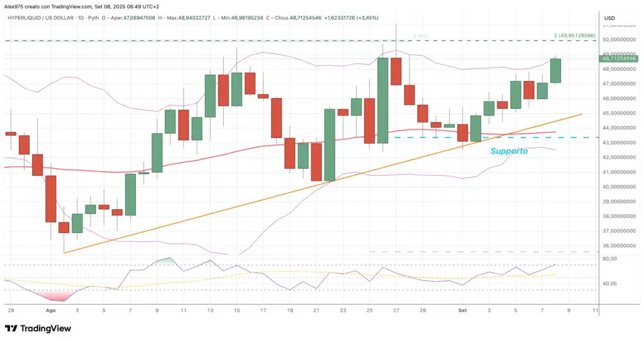Click the '0,00%' label near chart top
Image resolution: width=644 pixels, height=341 pixels.
tap(421, 36)
